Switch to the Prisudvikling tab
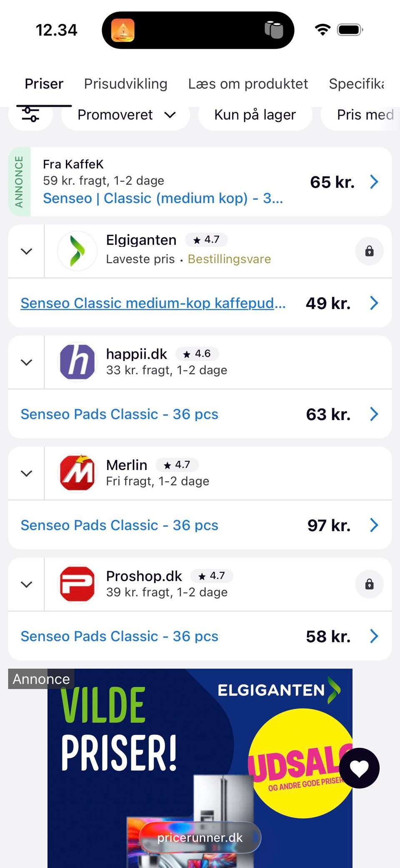This screenshot has width=400, height=868. click(125, 84)
